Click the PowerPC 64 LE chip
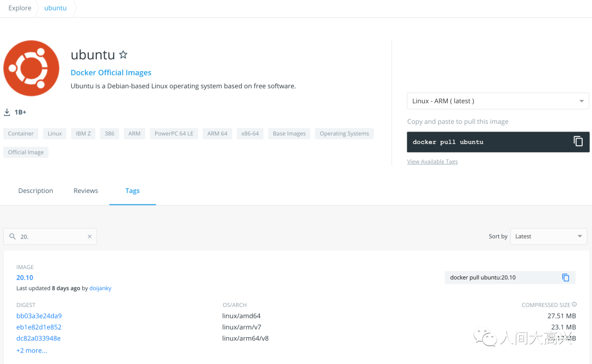 click(174, 134)
